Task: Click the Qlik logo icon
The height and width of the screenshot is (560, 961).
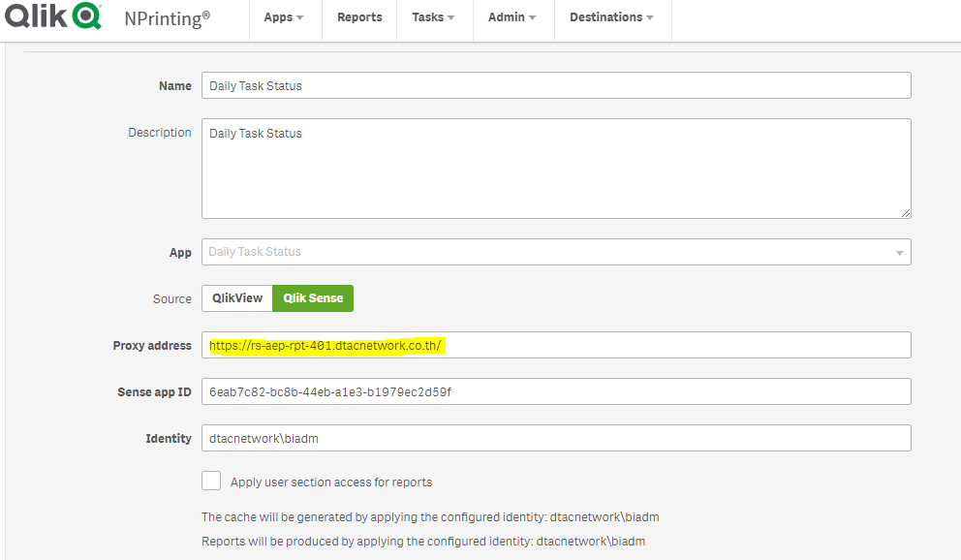Action: (x=52, y=16)
